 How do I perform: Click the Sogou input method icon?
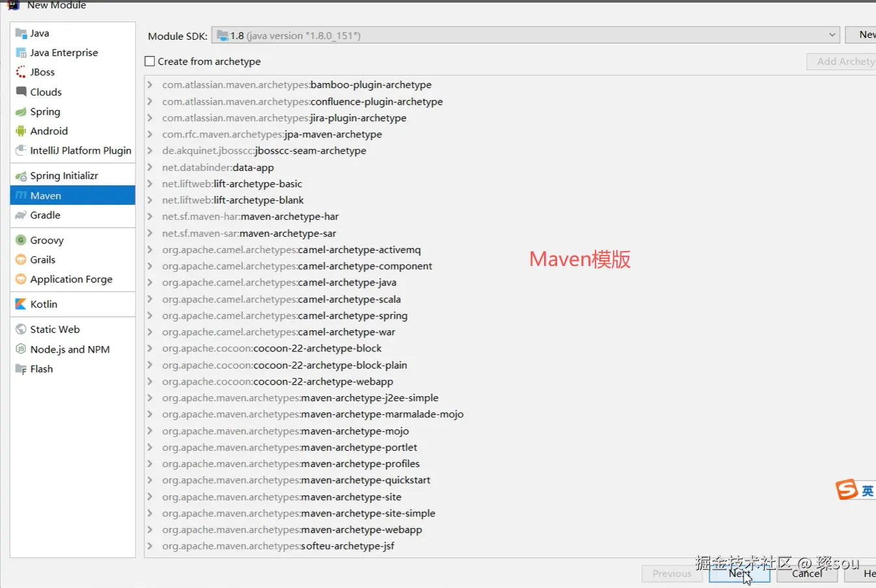point(847,489)
